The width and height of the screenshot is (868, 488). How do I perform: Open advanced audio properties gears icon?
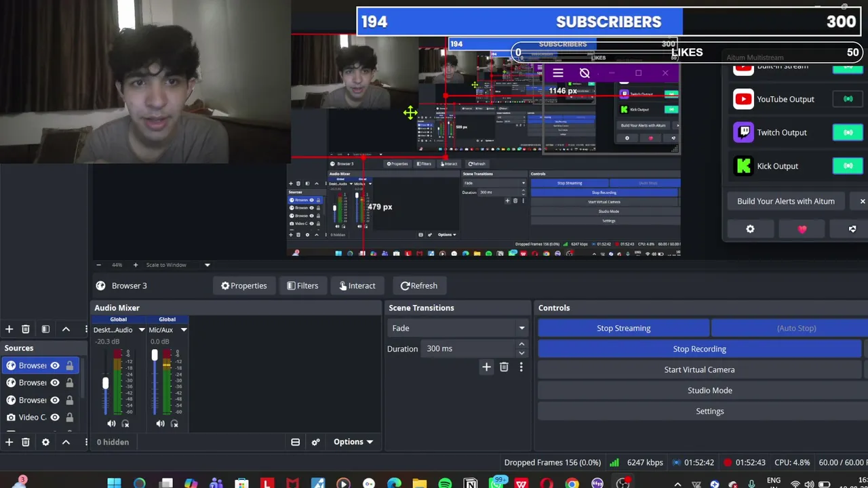315,442
